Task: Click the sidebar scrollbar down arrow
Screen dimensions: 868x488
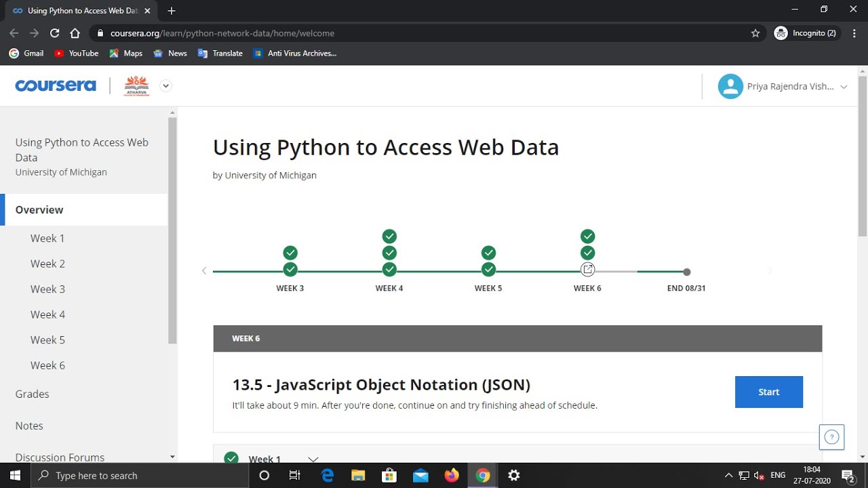Action: [172, 457]
